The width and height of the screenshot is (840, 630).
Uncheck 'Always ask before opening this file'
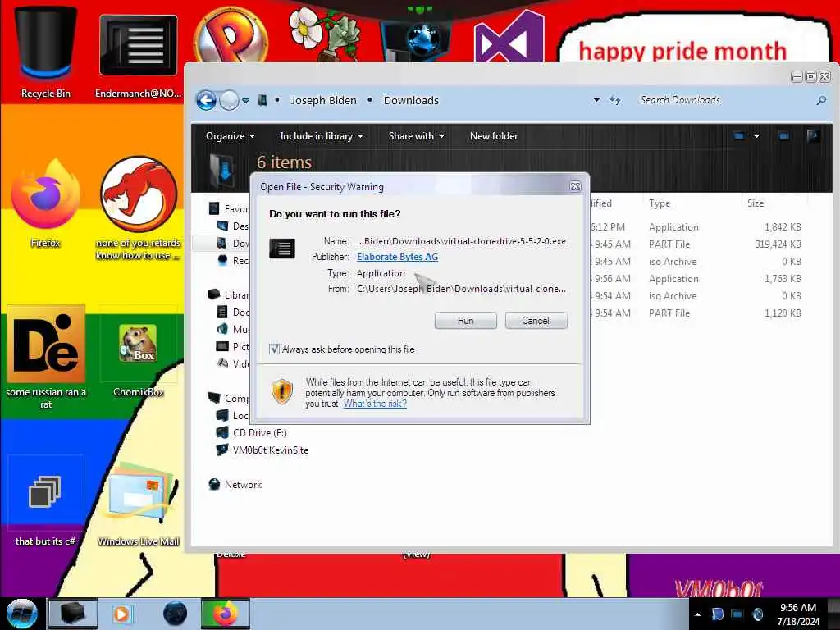point(274,349)
